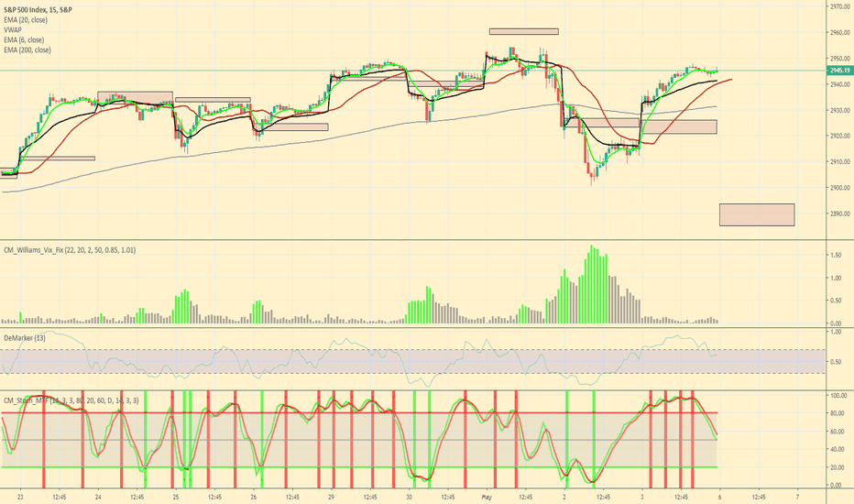Click the DeMarker (13) indicator title
This screenshot has width=854, height=504.
(x=25, y=338)
